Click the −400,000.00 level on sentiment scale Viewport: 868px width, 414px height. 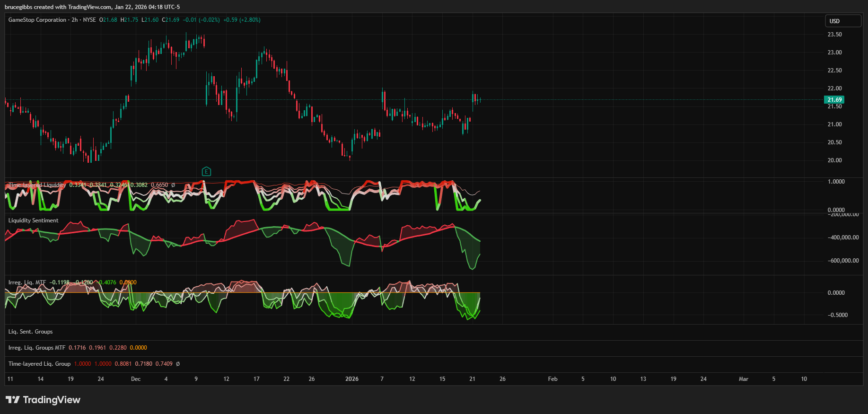[x=843, y=238]
